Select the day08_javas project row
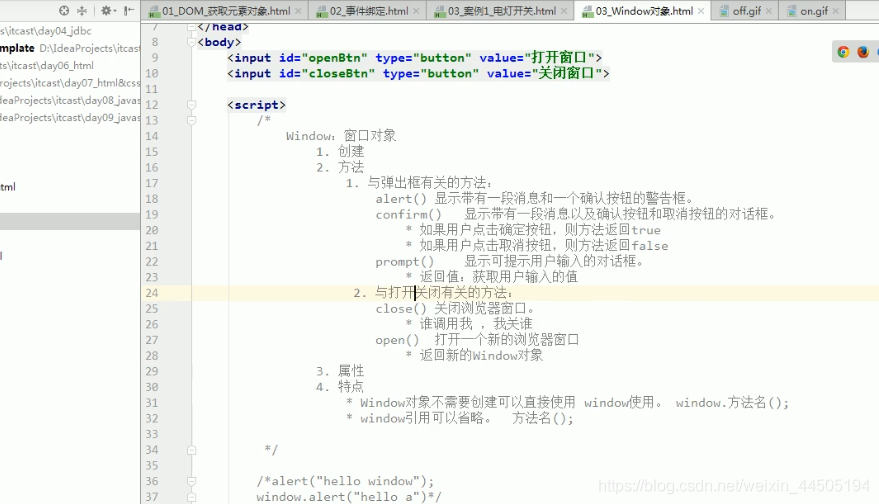Viewport: 879px width, 504px height. point(70,100)
